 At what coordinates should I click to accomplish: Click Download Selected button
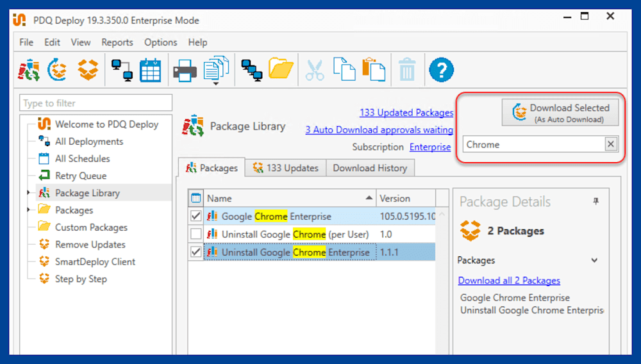click(x=560, y=112)
